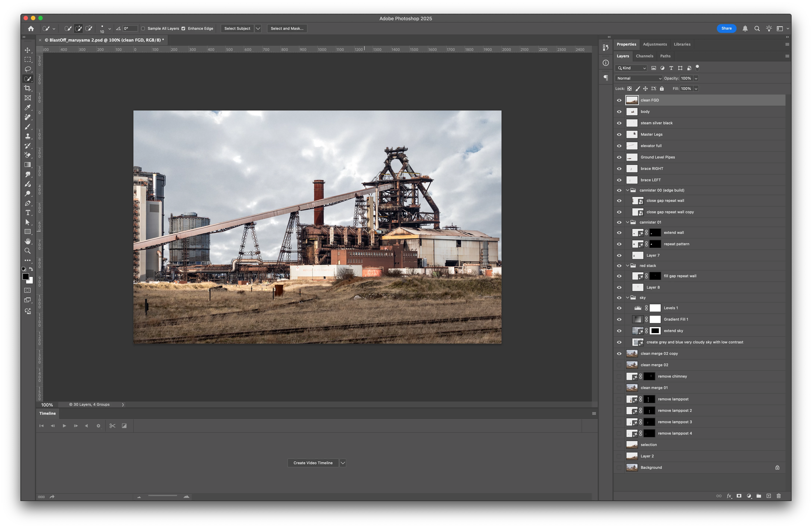Select the Horizontal Type tool
Viewport: 812px width, 528px height.
[x=28, y=213]
